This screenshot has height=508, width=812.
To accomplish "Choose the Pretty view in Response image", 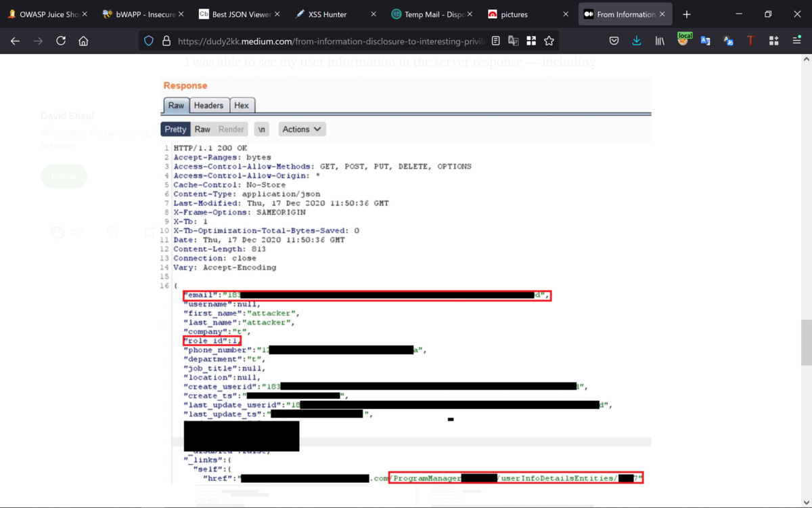I will pyautogui.click(x=175, y=129).
